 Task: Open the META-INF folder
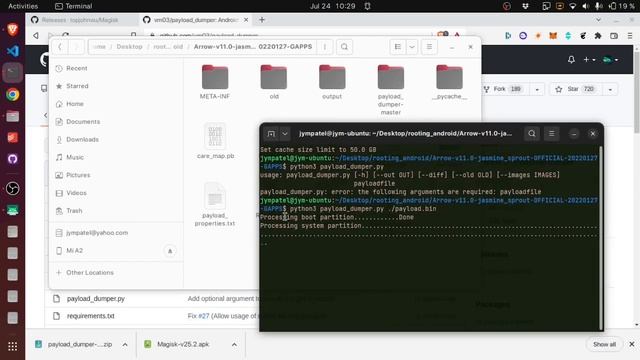pos(215,82)
